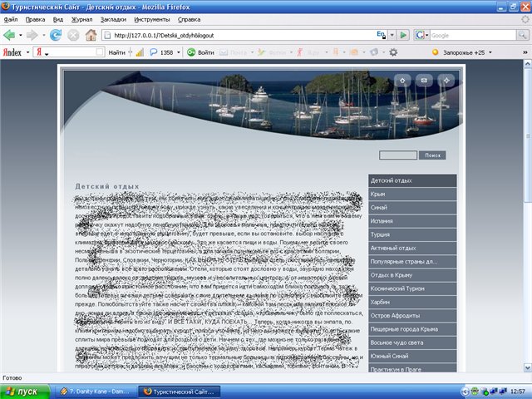Click the page scrollbar down arrow
The height and width of the screenshot is (399, 532).
pyautogui.click(x=528, y=367)
